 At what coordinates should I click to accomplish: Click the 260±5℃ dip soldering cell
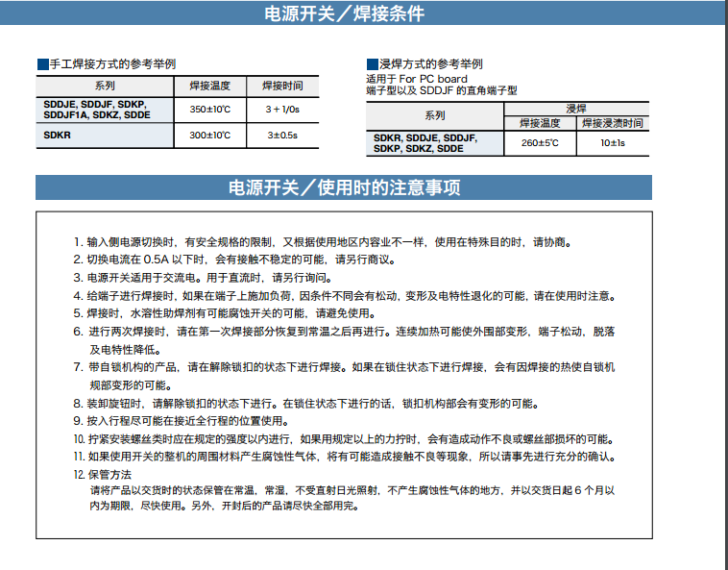[540, 143]
